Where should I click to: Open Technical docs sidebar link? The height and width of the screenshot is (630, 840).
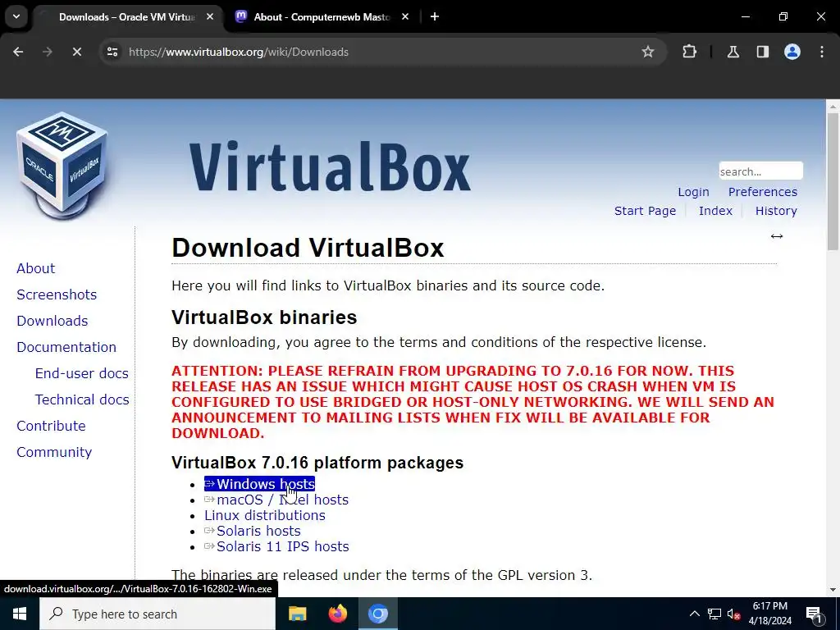[x=82, y=399]
